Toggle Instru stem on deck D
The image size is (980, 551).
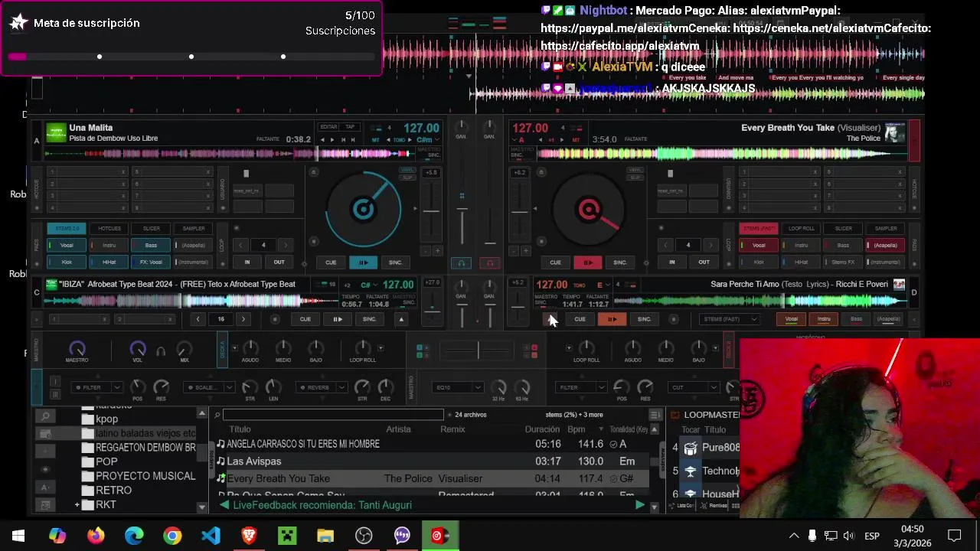tap(824, 319)
